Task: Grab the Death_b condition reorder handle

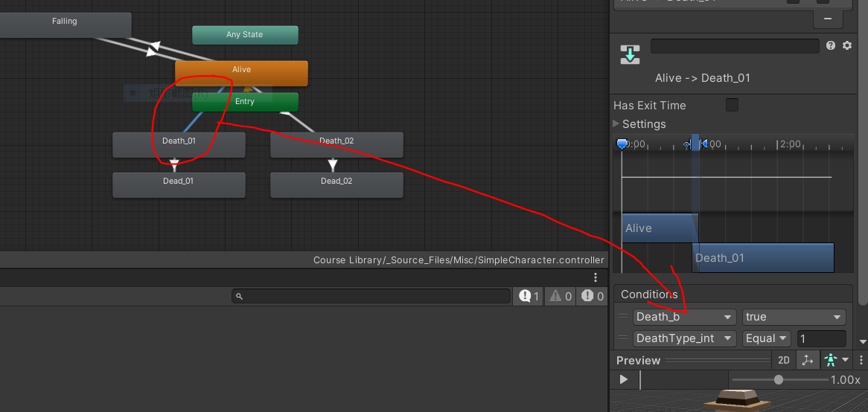Action: point(623,317)
